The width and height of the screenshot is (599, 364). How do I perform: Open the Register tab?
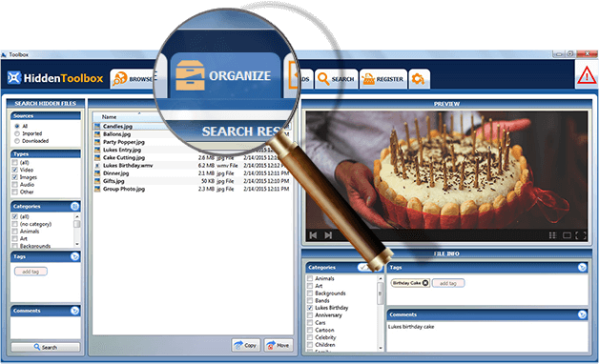coord(383,79)
